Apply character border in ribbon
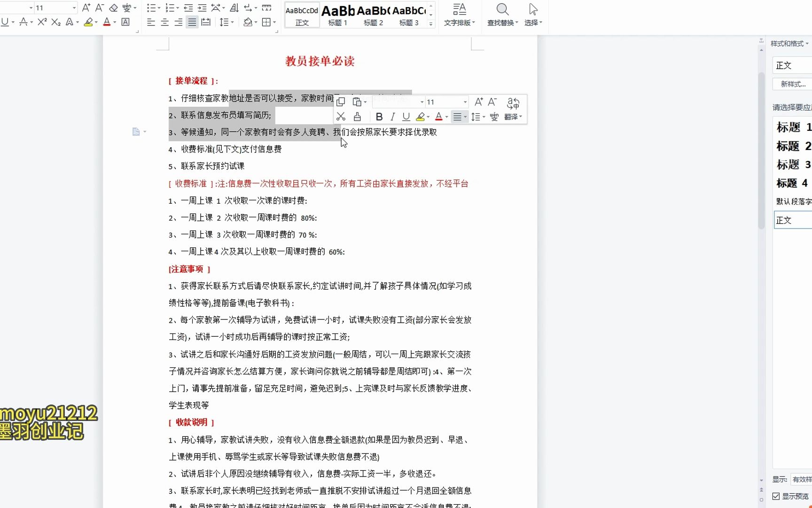The height and width of the screenshot is (508, 812). click(125, 22)
